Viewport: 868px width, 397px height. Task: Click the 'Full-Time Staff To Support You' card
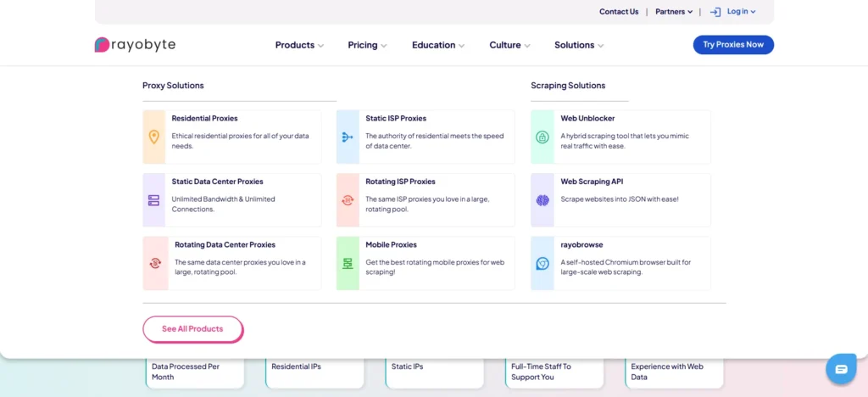[x=554, y=372]
